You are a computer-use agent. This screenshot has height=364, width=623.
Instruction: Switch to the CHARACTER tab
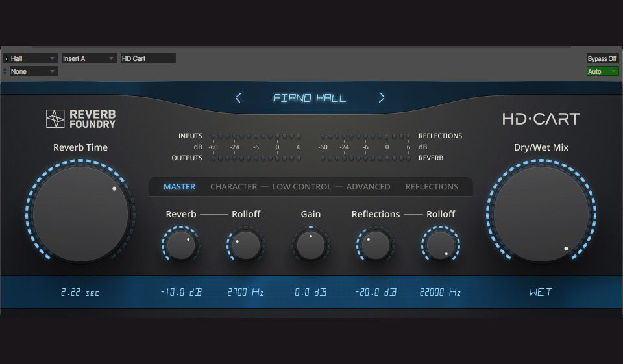(234, 187)
